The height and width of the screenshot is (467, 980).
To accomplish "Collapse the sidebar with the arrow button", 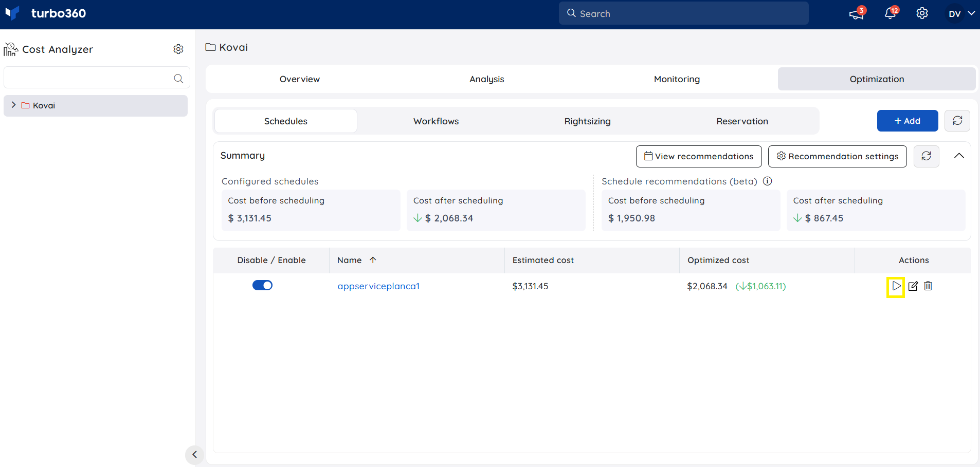I will pos(194,455).
